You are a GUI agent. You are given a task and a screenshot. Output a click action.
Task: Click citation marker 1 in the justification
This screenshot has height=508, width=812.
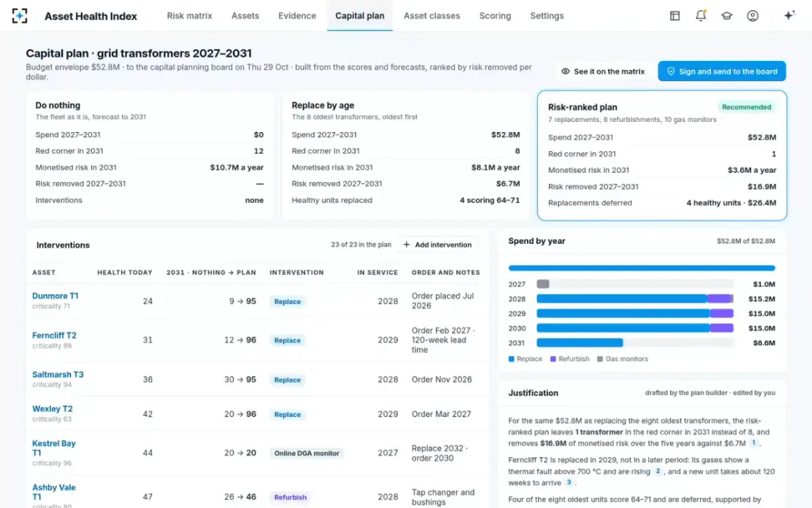[x=753, y=443]
